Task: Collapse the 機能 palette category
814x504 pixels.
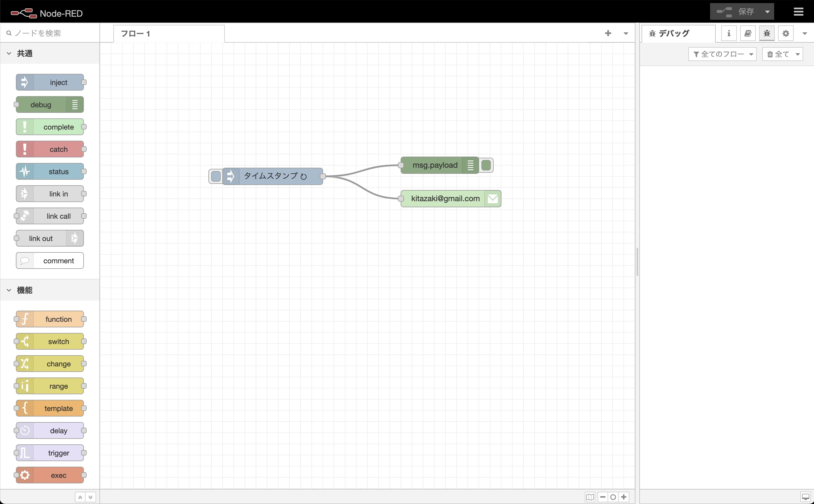Action: (x=50, y=290)
